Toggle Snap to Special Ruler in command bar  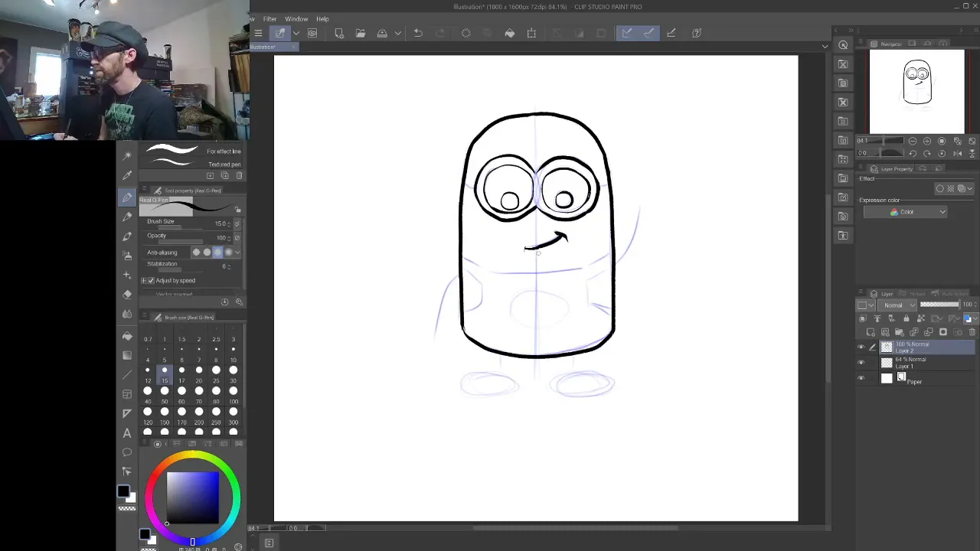[x=648, y=33]
